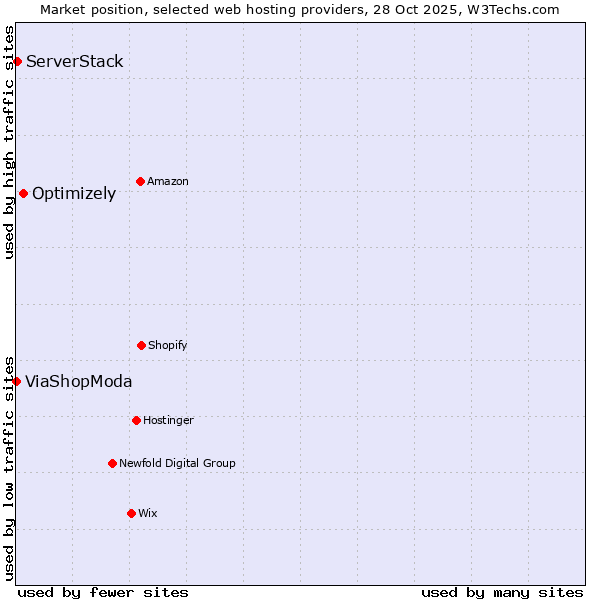Select the Newfold Digital Group marker
Screen dimensions: 600x600
click(x=112, y=464)
